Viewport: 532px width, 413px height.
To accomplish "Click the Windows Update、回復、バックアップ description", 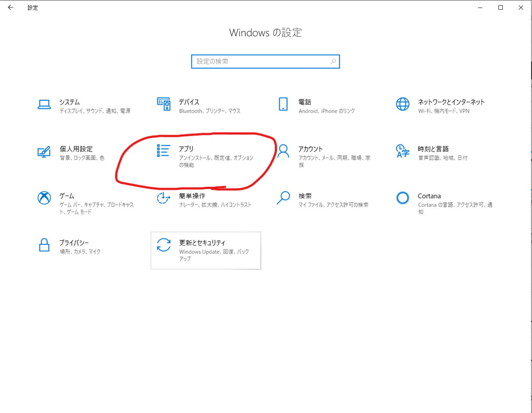I will click(x=214, y=255).
